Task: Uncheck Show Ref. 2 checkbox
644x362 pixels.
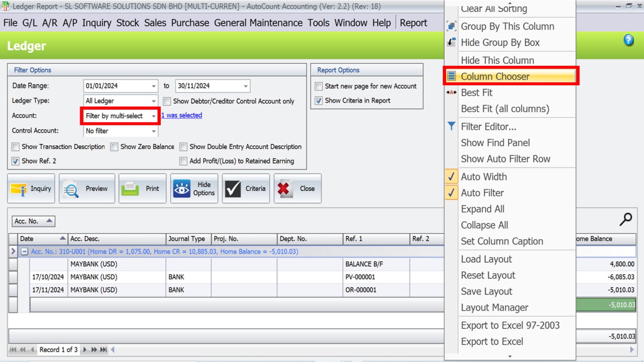Action: [x=16, y=161]
